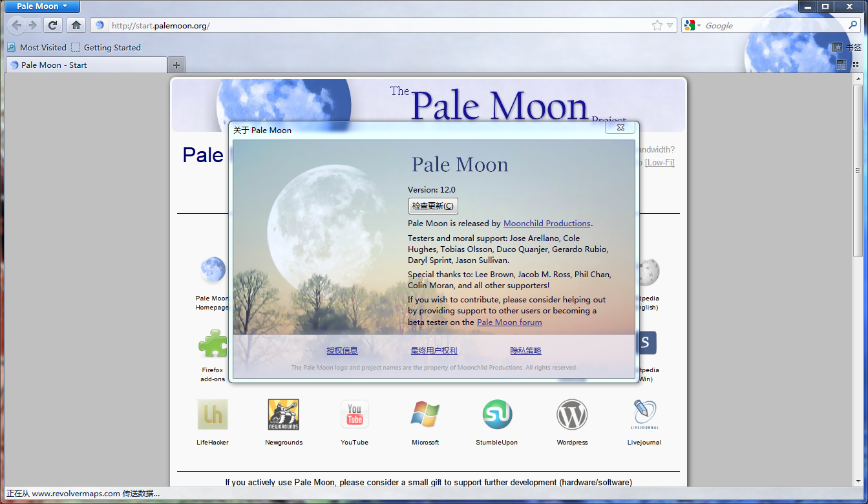This screenshot has width=868, height=504.
Task: Open the Wikipedia English globe icon
Action: point(648,271)
